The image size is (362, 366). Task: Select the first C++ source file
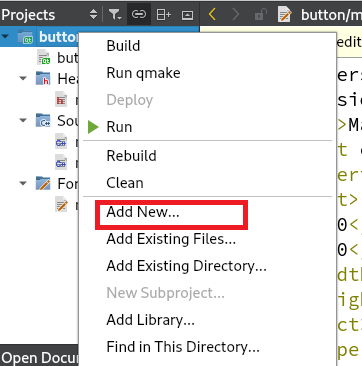(61, 142)
